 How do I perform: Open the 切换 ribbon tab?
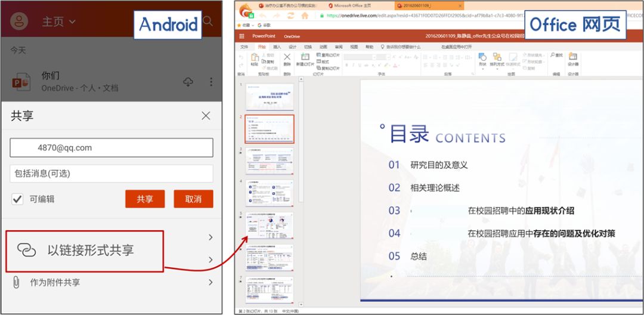(308, 47)
